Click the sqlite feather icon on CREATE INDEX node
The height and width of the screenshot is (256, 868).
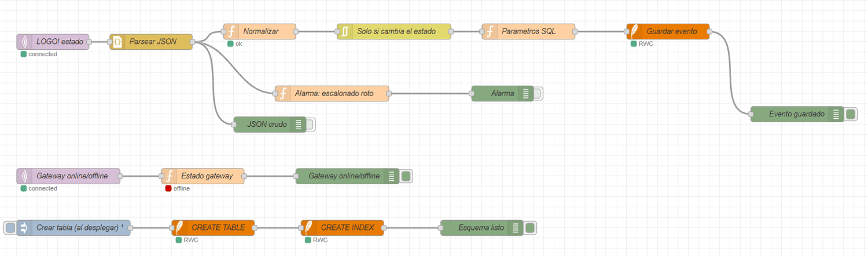308,228
